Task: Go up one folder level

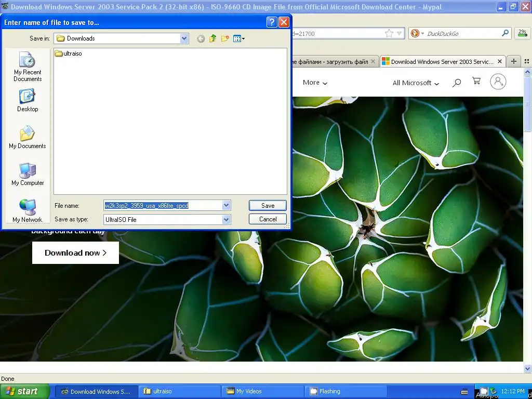Action: [x=212, y=38]
